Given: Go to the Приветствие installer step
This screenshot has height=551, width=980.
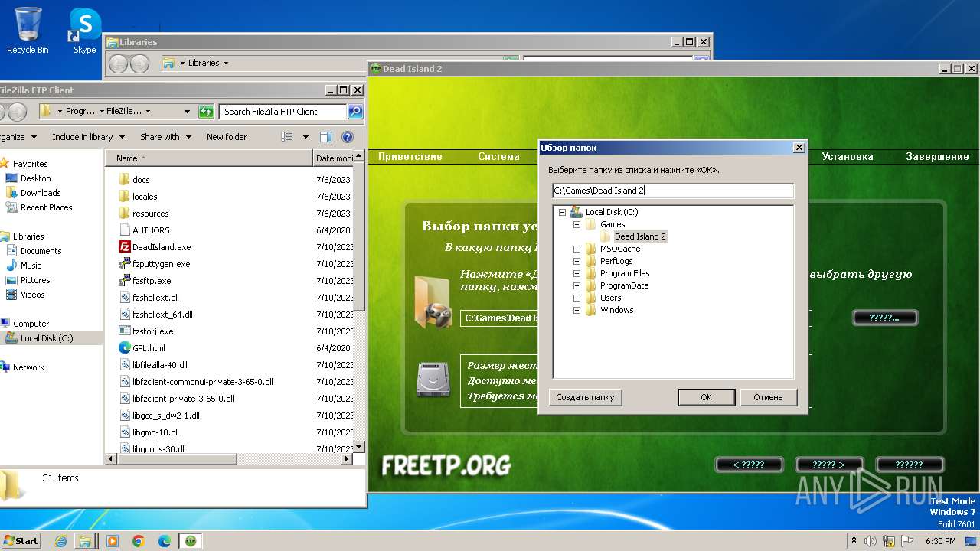Looking at the screenshot, I should pyautogui.click(x=410, y=157).
